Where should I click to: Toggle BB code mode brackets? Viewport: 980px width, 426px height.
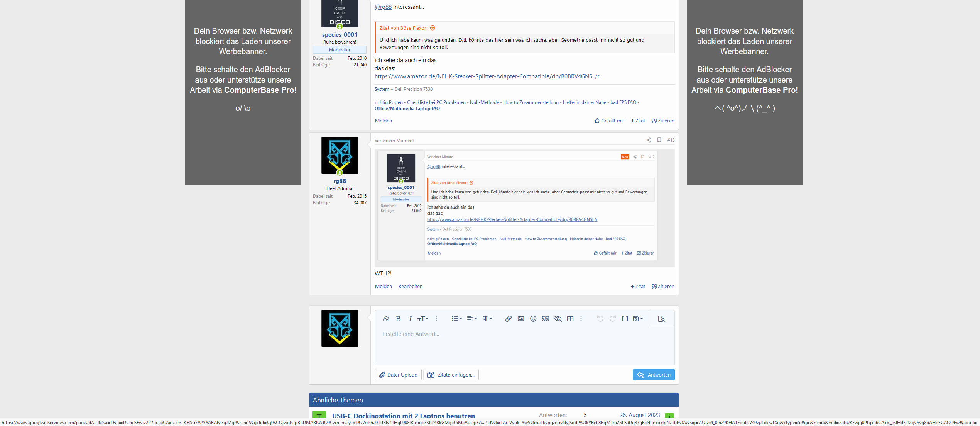[x=625, y=319]
